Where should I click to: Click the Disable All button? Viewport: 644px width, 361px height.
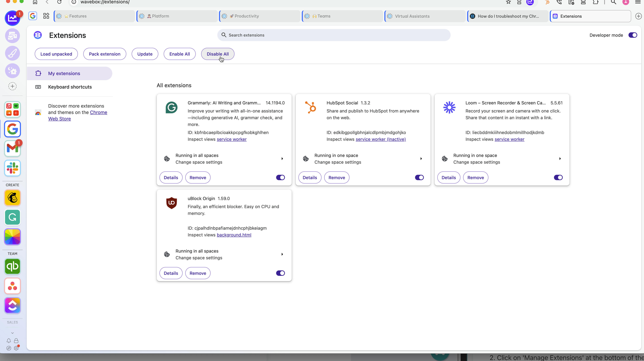tap(217, 54)
